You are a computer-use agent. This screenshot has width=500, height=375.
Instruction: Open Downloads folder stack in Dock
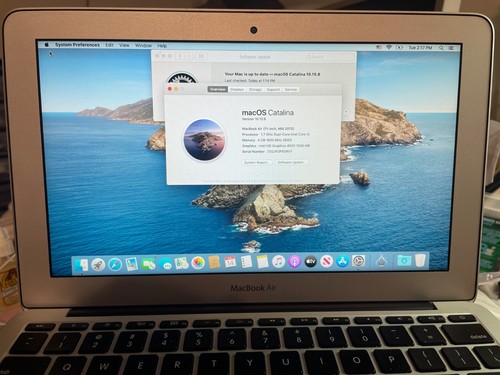point(404,261)
